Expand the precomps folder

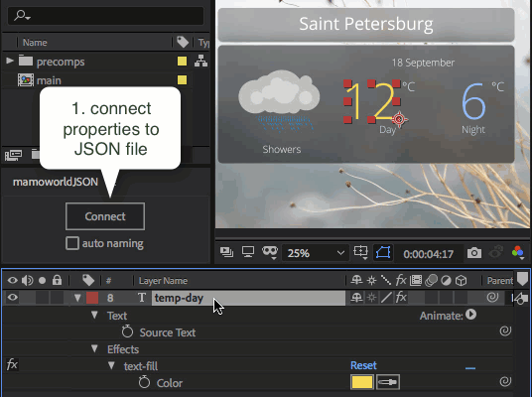pyautogui.click(x=10, y=62)
